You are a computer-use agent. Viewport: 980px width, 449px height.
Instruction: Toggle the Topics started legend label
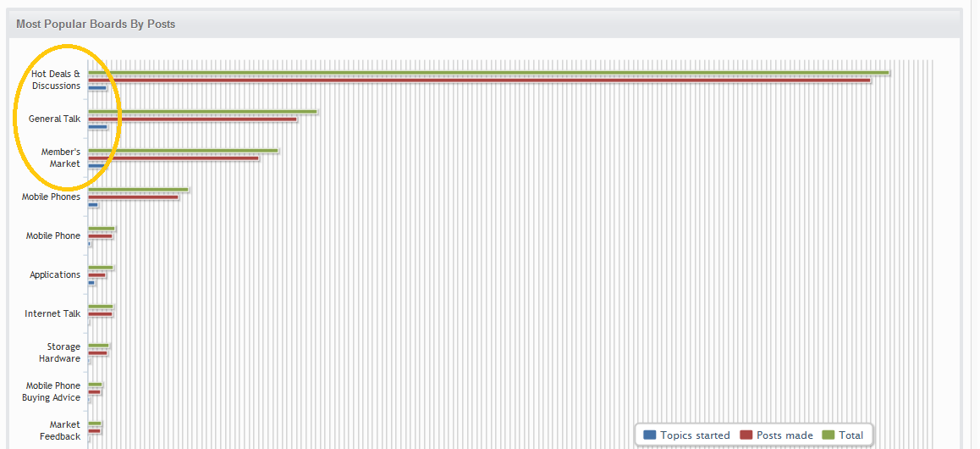694,435
